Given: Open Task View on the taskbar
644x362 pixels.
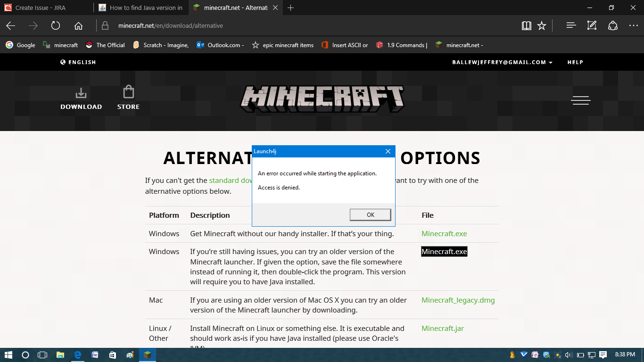Looking at the screenshot, I should click(42, 355).
